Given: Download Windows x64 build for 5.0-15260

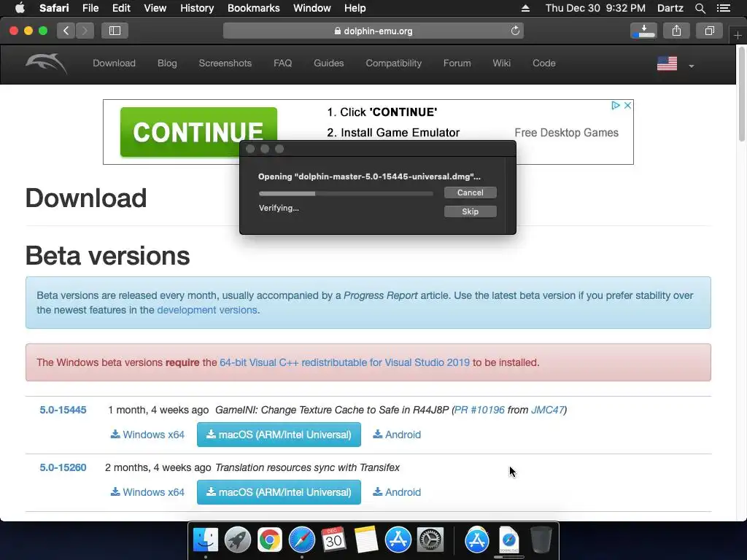Looking at the screenshot, I should point(147,492).
